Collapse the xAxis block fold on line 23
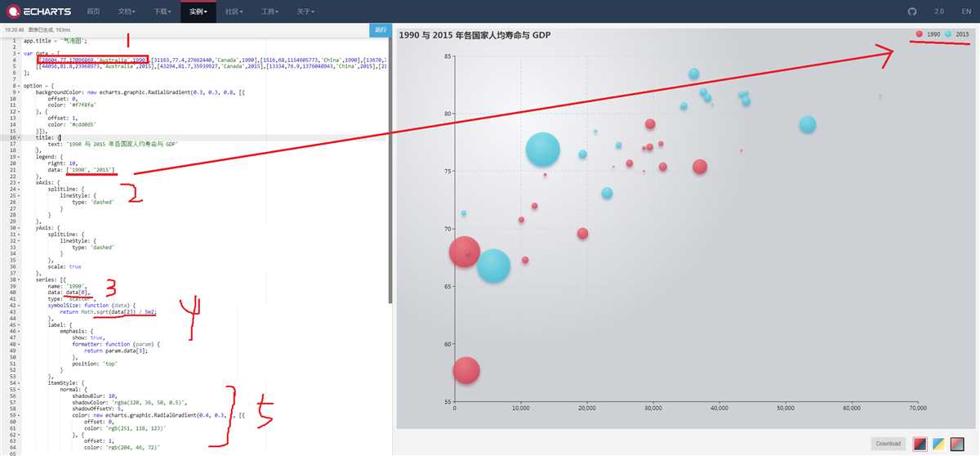Viewport: 980px width, 456px height. coord(20,182)
